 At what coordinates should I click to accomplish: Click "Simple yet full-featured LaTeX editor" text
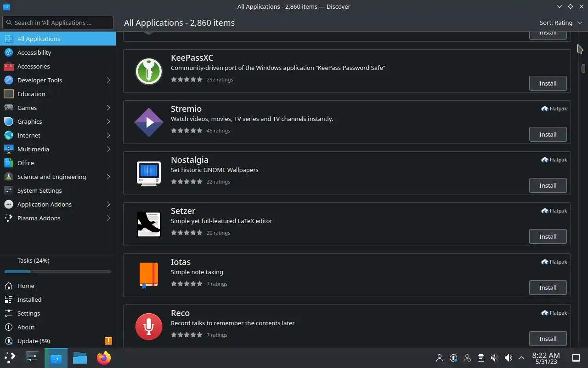point(221,221)
